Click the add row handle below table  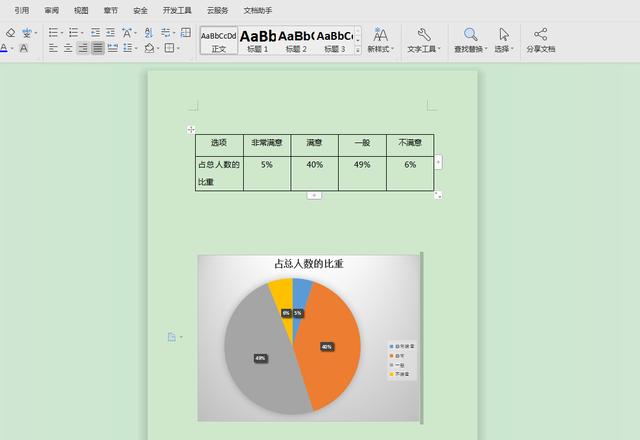tap(314, 196)
